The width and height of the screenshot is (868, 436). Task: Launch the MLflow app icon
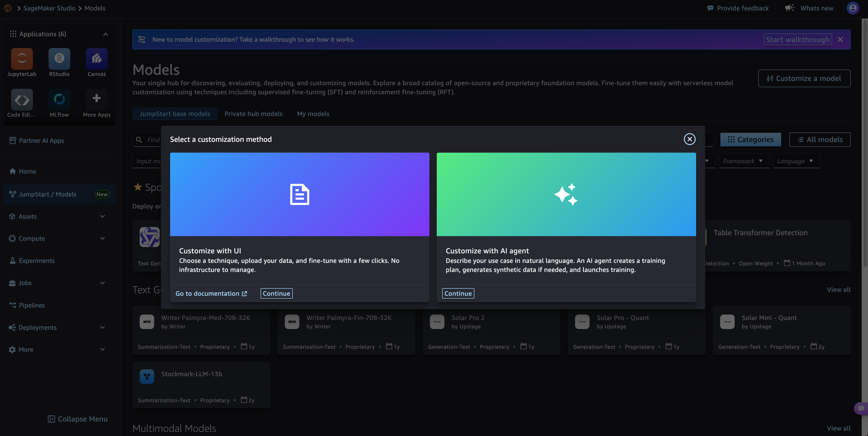point(59,99)
